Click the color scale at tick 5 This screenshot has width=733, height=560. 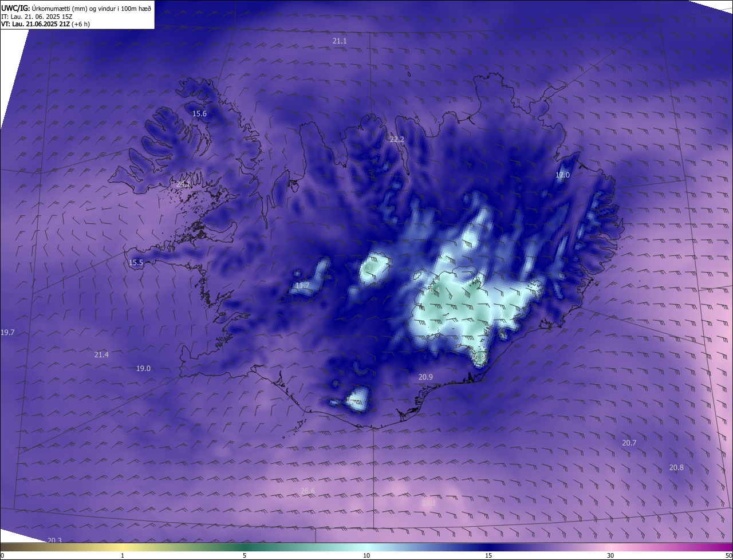(x=245, y=555)
